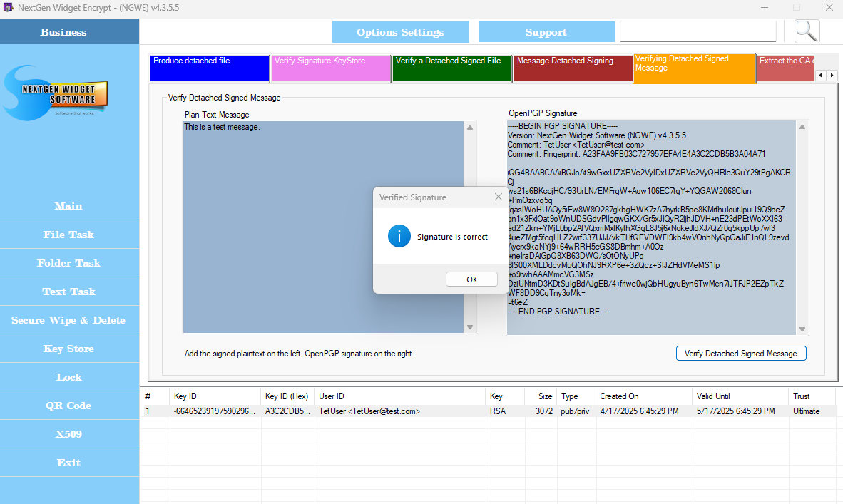Open Main in the sidebar
Screen dimensions: 843x504
69,206
